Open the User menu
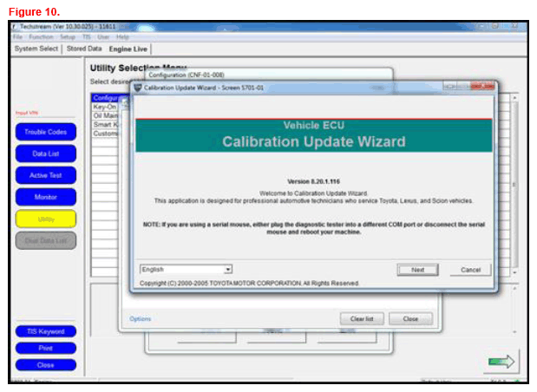The image size is (537, 392). coord(103,36)
